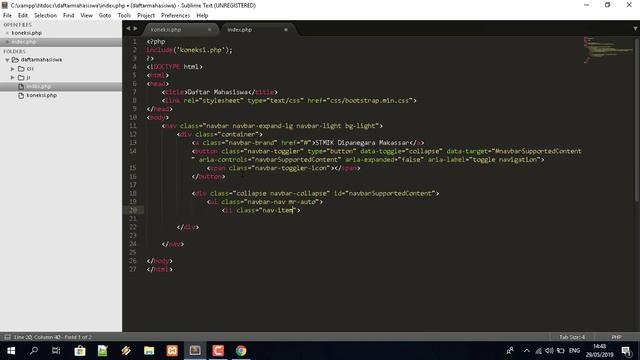Launch Microsoft Store from the taskbar

pyautogui.click(x=80, y=351)
